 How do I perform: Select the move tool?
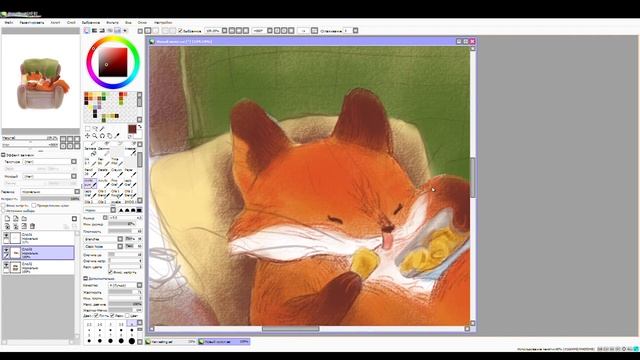pos(87,136)
